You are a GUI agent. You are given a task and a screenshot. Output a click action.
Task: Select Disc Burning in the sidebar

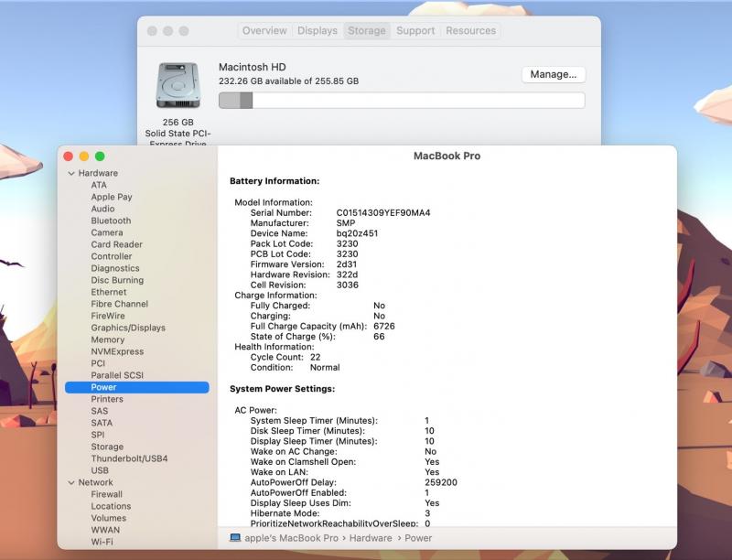click(117, 280)
